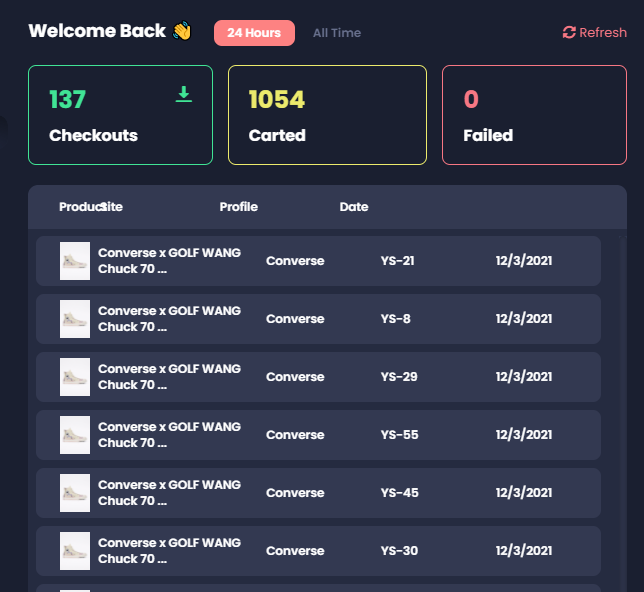Click profile YS-21
The image size is (644, 592).
pyautogui.click(x=397, y=261)
